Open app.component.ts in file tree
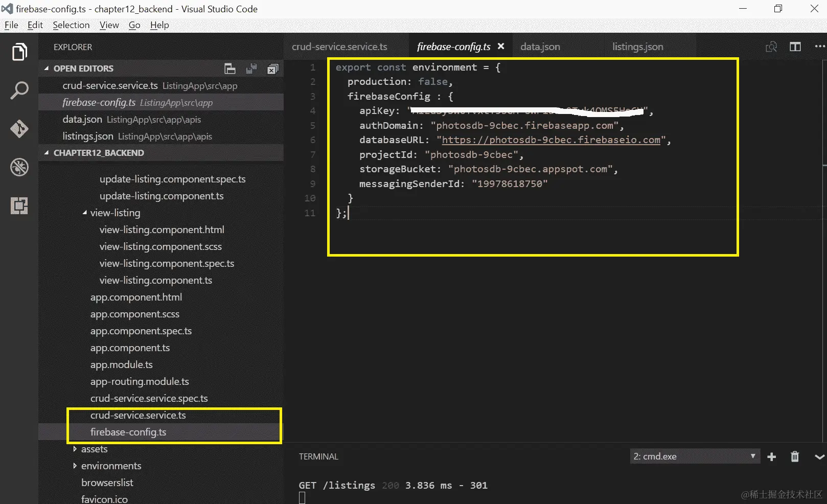Image resolution: width=827 pixels, height=504 pixels. pyautogui.click(x=130, y=348)
